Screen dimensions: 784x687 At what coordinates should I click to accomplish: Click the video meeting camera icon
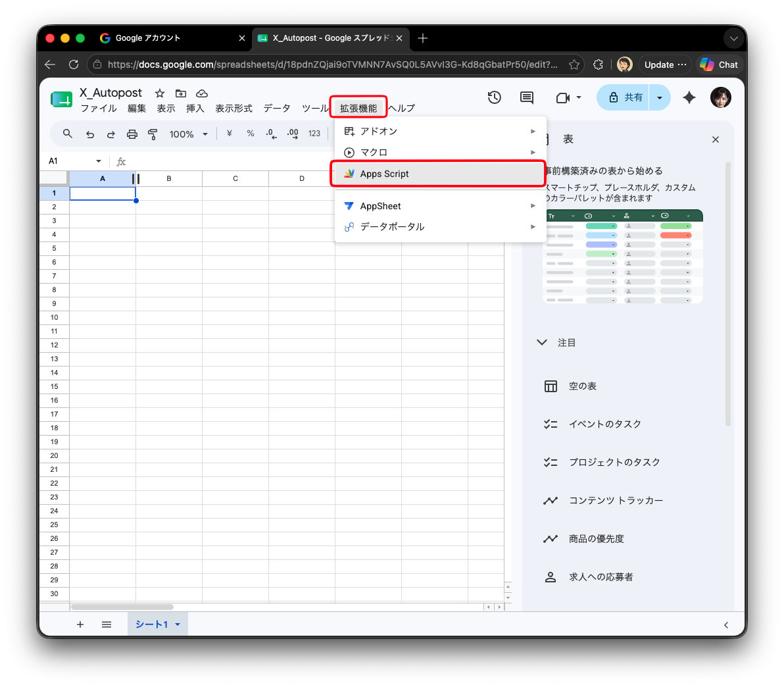tap(563, 98)
